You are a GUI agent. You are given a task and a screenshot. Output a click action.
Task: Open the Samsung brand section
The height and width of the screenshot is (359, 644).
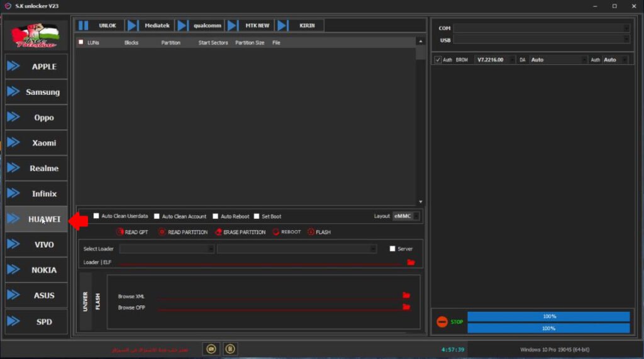click(x=36, y=92)
